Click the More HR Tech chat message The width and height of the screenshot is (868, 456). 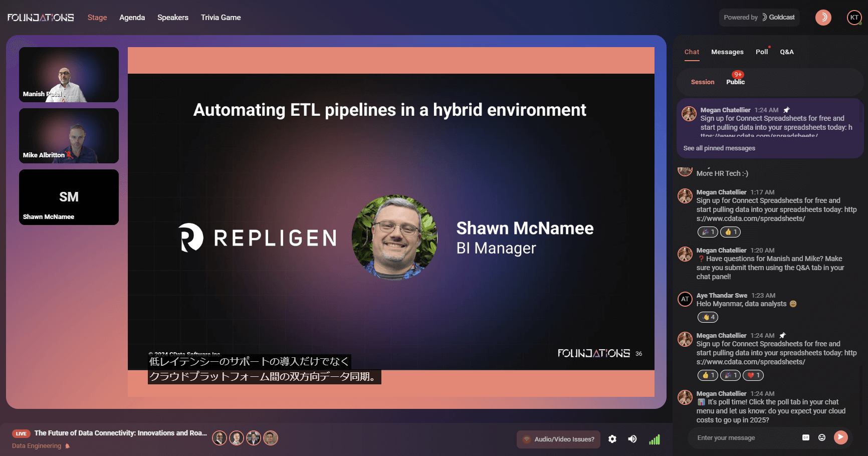[x=722, y=173]
